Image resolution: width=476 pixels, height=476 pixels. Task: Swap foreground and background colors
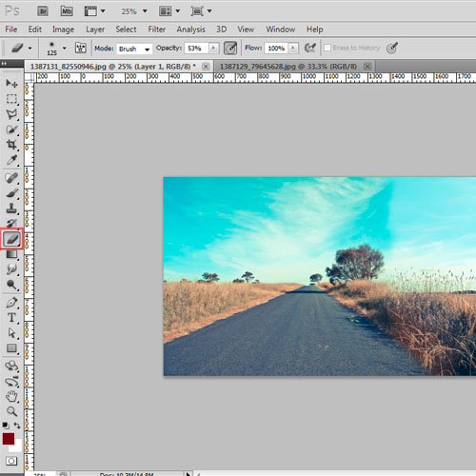(17, 426)
